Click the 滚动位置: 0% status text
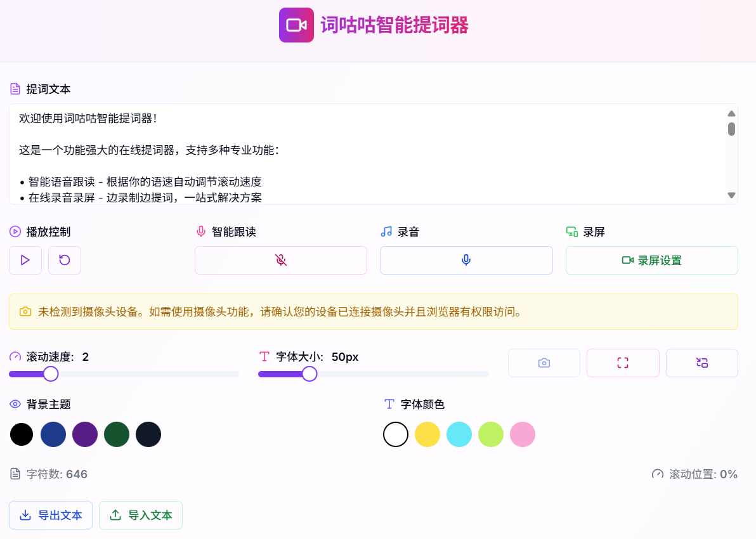The width and height of the screenshot is (756, 539). [x=703, y=474]
